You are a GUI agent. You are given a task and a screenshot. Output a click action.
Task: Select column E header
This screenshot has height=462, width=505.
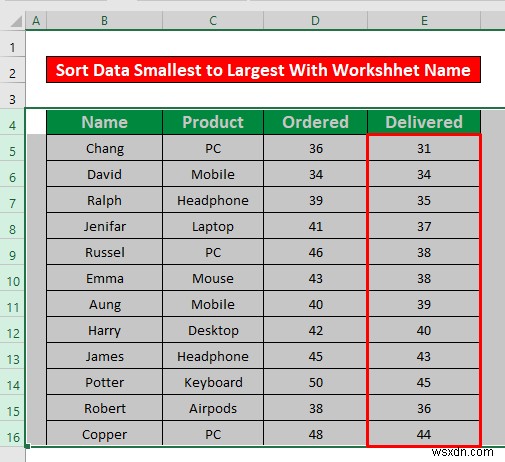pos(424,21)
